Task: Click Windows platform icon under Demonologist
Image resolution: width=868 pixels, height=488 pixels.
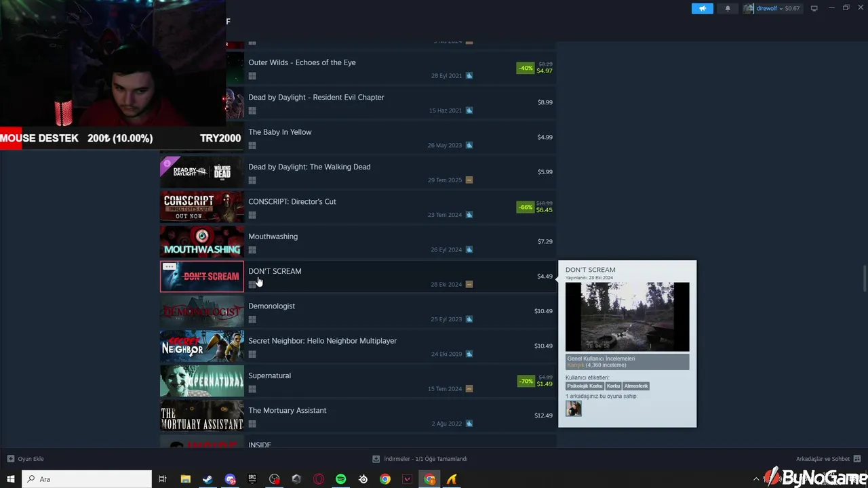Action: [252, 320]
